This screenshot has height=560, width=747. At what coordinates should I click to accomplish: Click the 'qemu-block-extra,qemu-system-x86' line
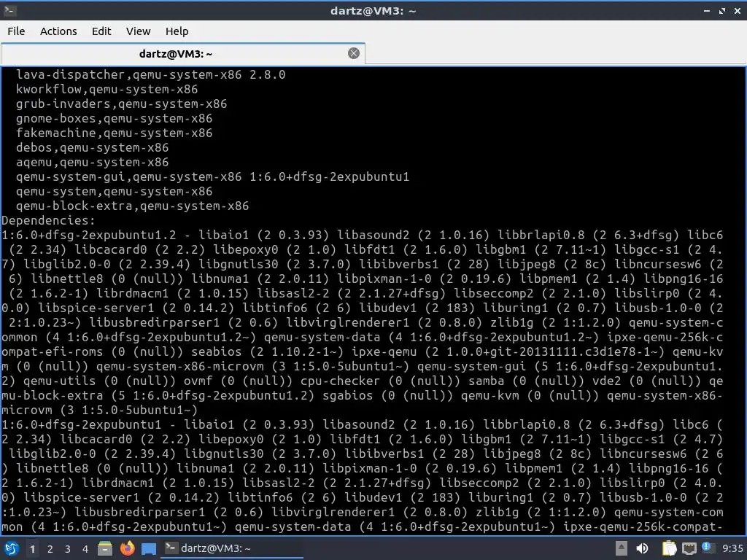point(132,206)
